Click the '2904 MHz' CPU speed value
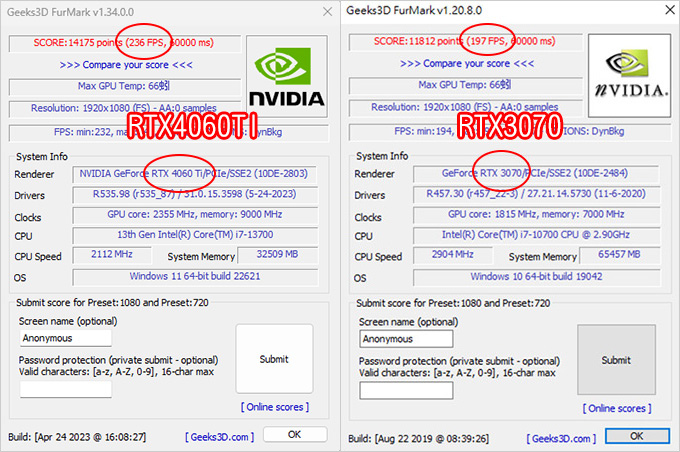The image size is (680, 452). [x=453, y=255]
